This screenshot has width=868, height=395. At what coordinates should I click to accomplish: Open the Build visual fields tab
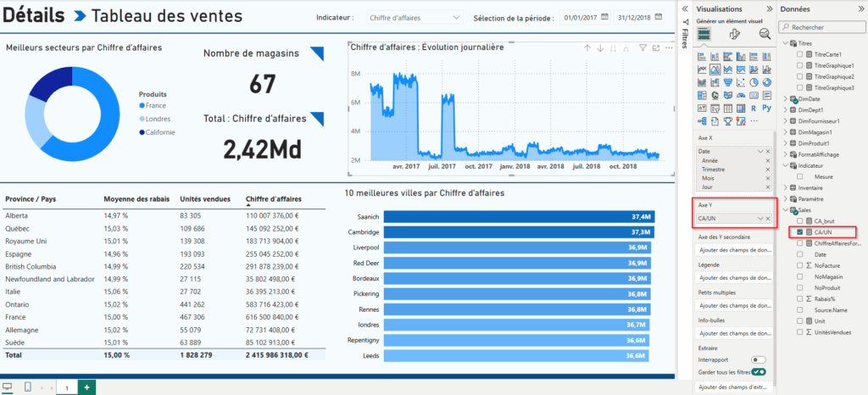704,34
